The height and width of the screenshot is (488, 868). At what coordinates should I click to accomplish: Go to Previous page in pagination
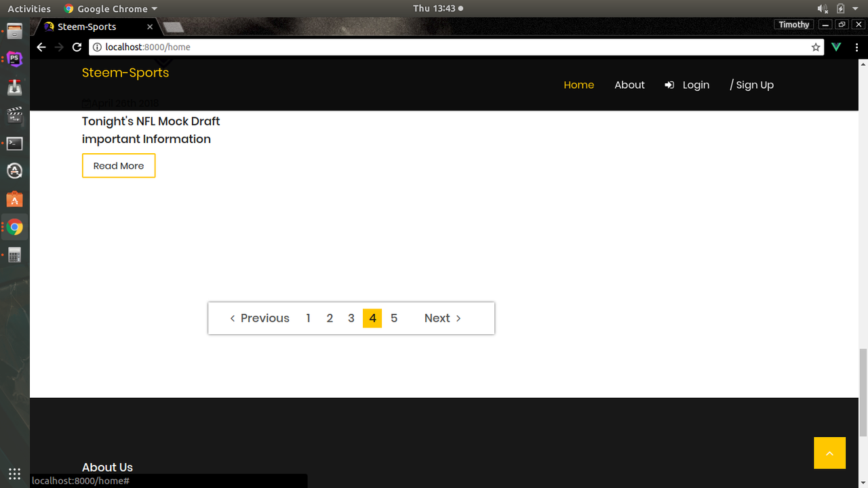(259, 318)
